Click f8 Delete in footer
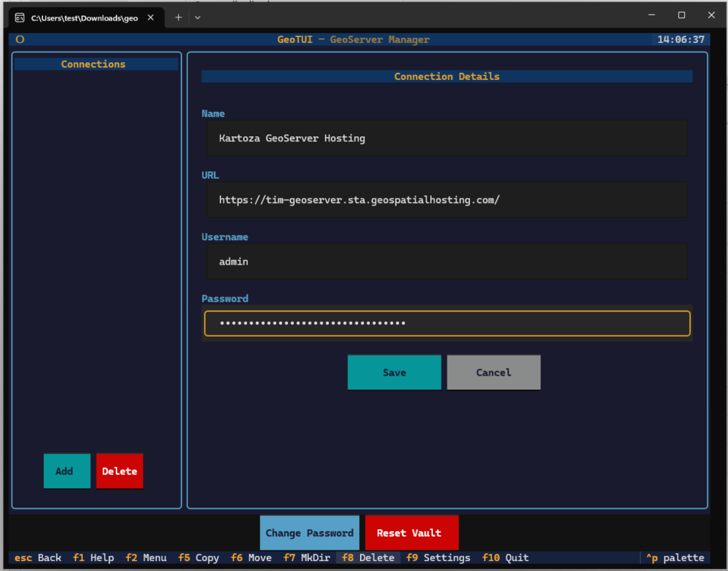Image resolution: width=728 pixels, height=571 pixels. click(x=368, y=558)
